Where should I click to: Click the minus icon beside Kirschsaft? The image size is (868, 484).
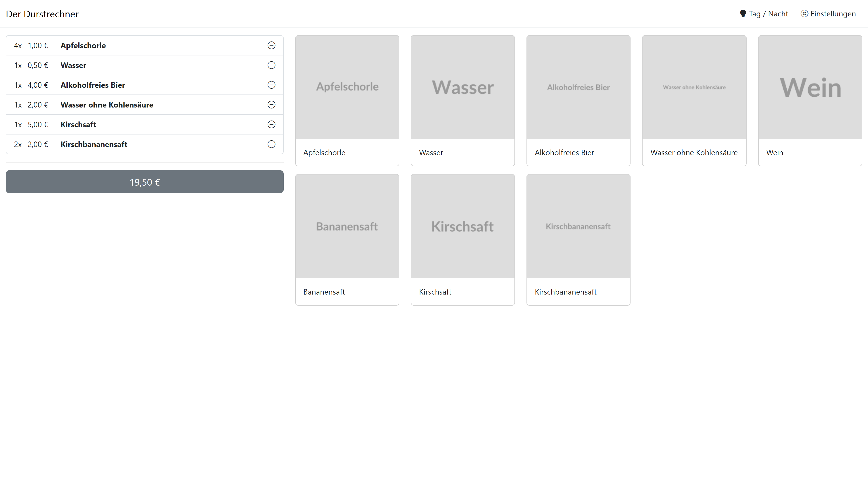click(271, 124)
